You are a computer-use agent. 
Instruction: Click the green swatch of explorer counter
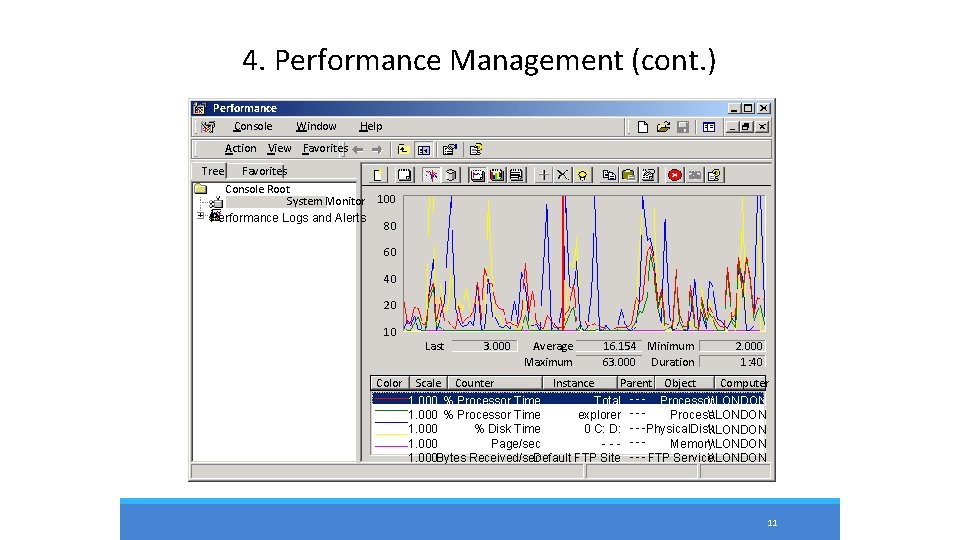click(390, 411)
